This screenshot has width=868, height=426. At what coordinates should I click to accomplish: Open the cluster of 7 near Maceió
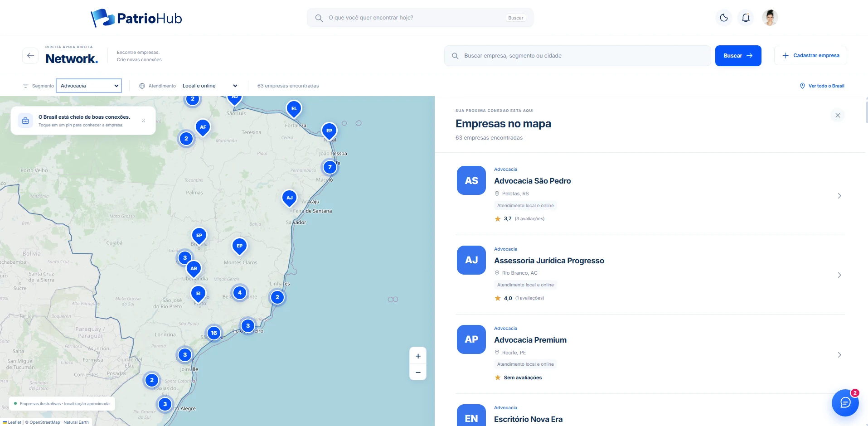tap(330, 167)
